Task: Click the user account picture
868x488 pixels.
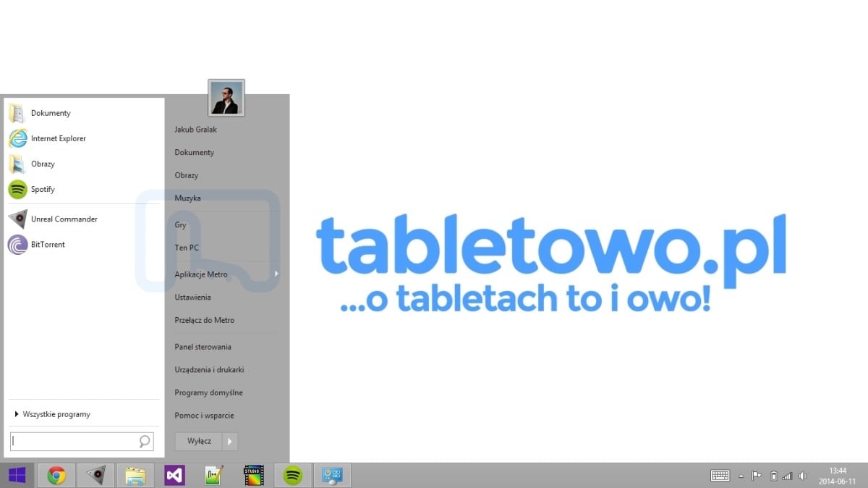Action: pyautogui.click(x=226, y=98)
